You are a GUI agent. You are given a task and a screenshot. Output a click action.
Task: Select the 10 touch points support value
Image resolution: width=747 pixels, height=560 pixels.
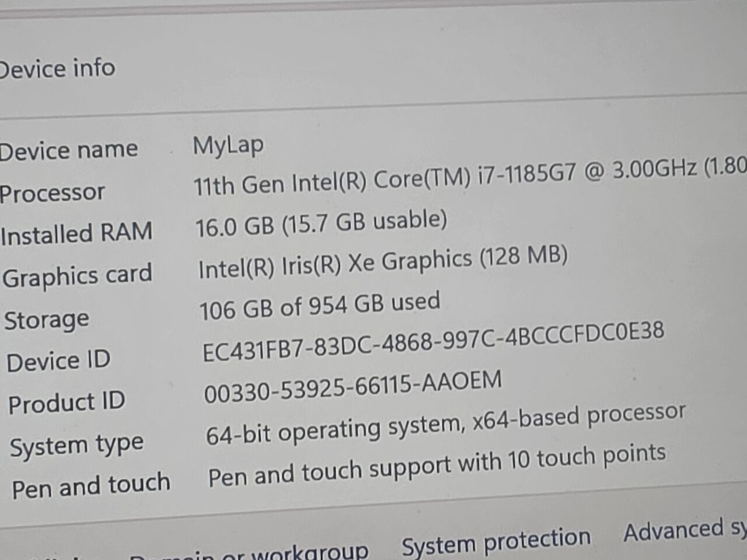click(437, 465)
